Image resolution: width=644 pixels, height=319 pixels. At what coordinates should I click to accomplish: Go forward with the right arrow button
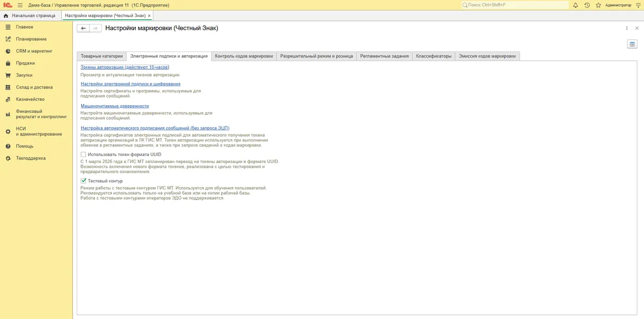pos(95,28)
